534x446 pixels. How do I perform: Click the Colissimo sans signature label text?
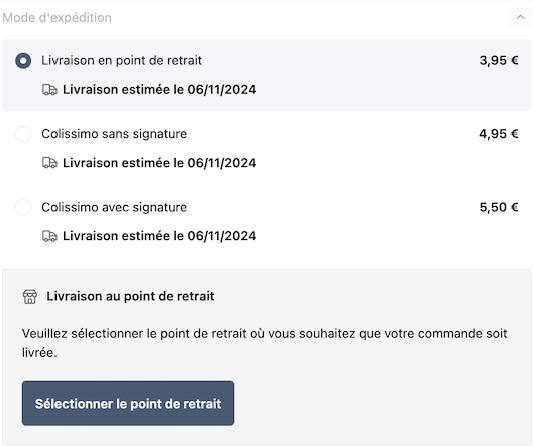tap(114, 134)
